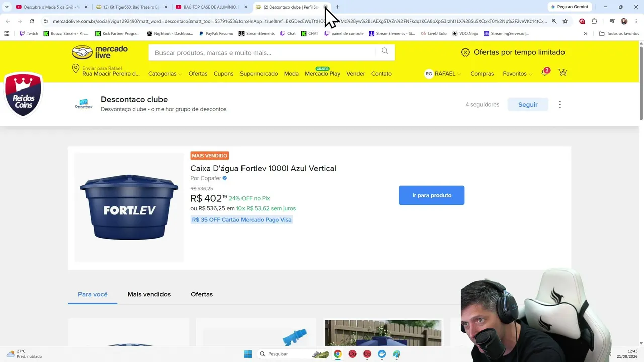This screenshot has height=362, width=644.
Task: Click the Chrome icon in the taskbar
Action: [x=337, y=354]
